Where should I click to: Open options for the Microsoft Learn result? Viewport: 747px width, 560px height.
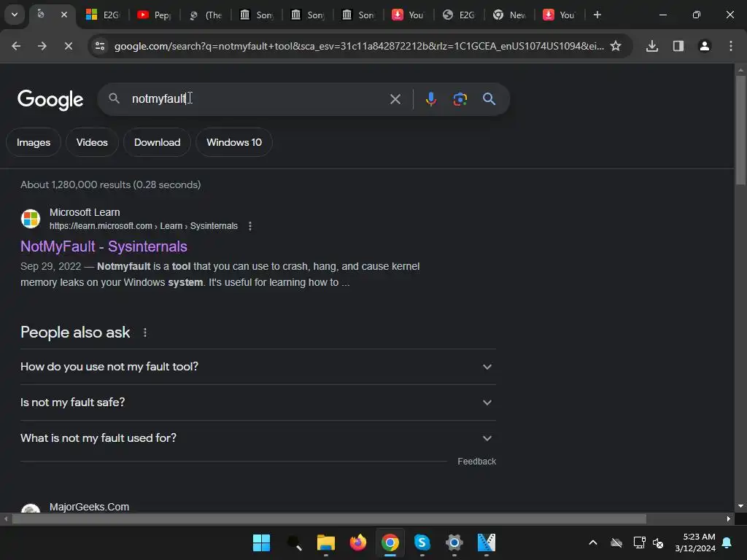(x=250, y=226)
